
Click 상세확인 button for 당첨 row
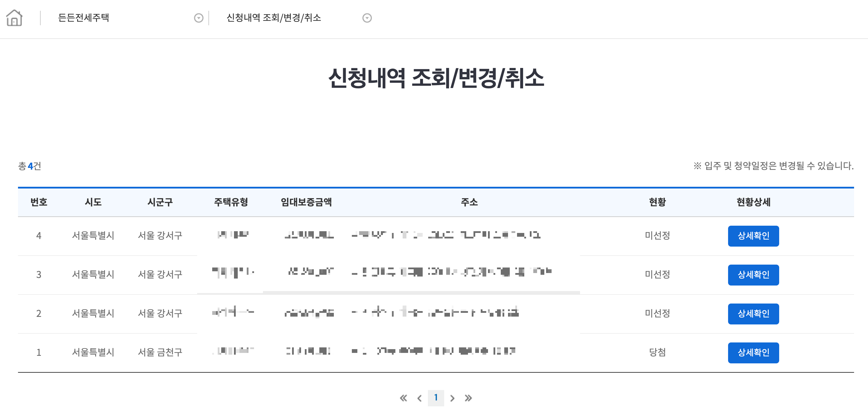[753, 353]
